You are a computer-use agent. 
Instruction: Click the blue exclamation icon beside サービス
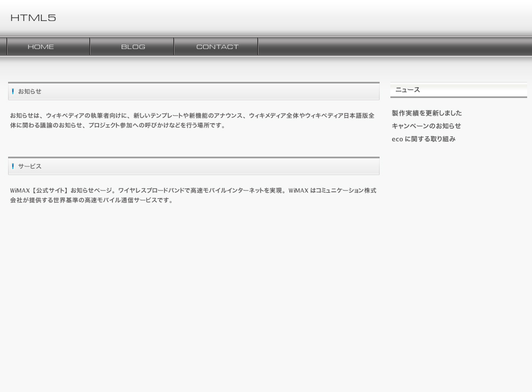click(x=13, y=166)
